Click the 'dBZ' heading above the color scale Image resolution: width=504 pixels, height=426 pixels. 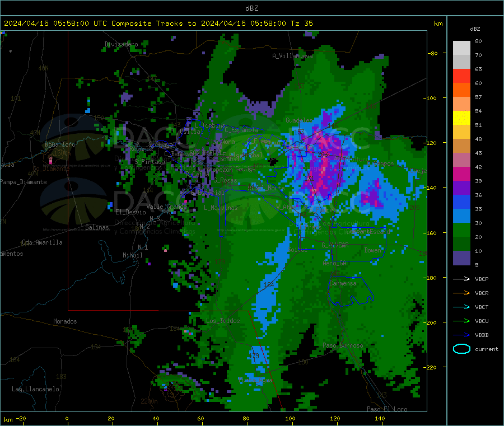point(475,29)
